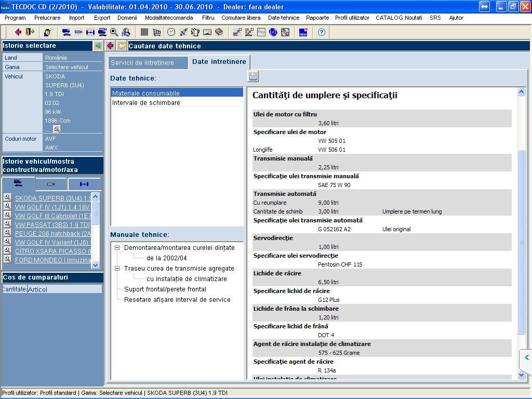Open the CITRO XSARA PICASSO history link
The width and height of the screenshot is (532, 399).
pos(53,251)
